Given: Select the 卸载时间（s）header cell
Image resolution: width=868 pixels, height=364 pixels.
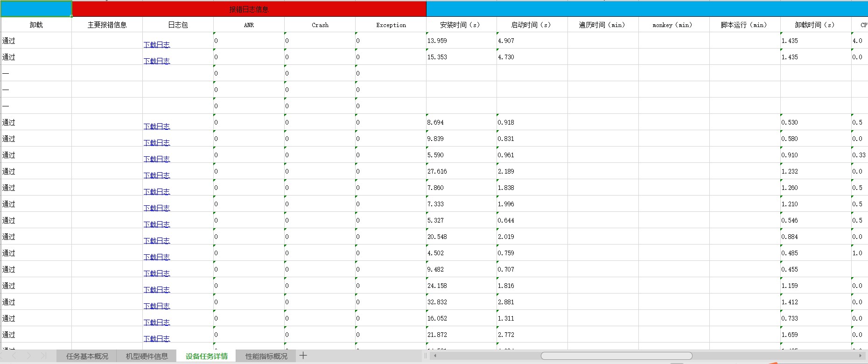Looking at the screenshot, I should (816, 25).
